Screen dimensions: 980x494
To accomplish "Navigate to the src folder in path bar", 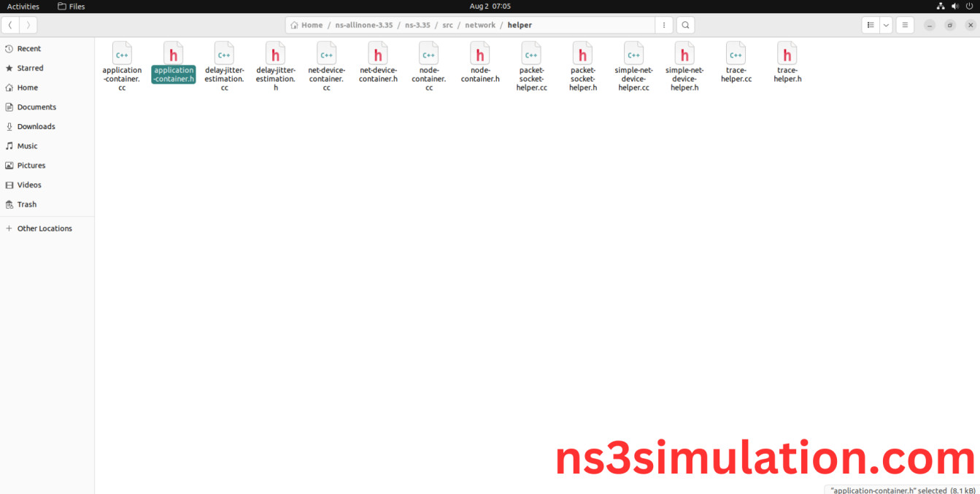I will [447, 25].
